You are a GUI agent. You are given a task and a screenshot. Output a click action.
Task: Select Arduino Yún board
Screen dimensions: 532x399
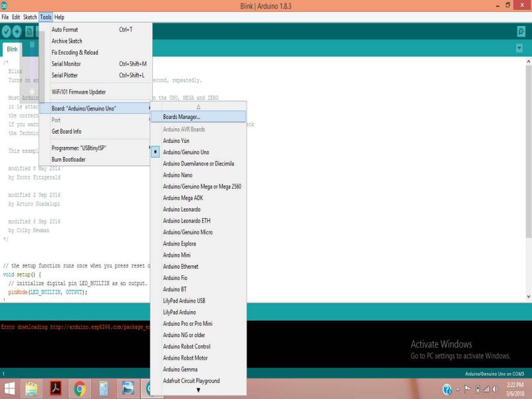click(198, 141)
